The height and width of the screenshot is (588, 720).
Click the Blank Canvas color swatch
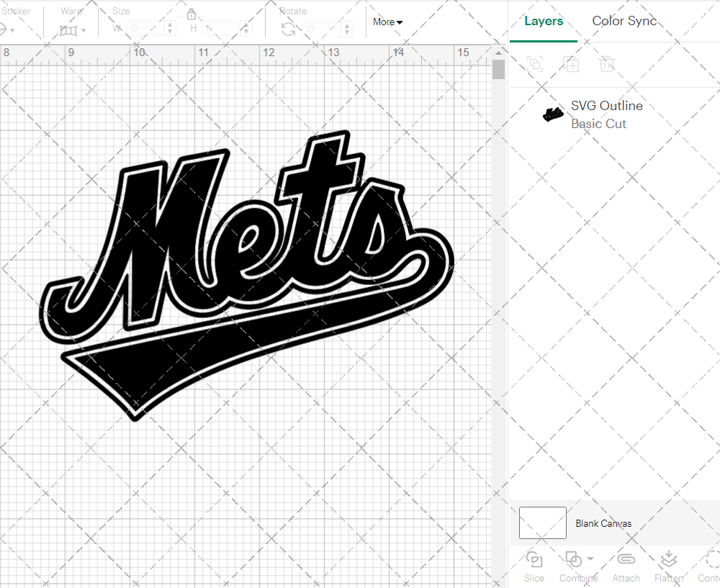click(542, 523)
